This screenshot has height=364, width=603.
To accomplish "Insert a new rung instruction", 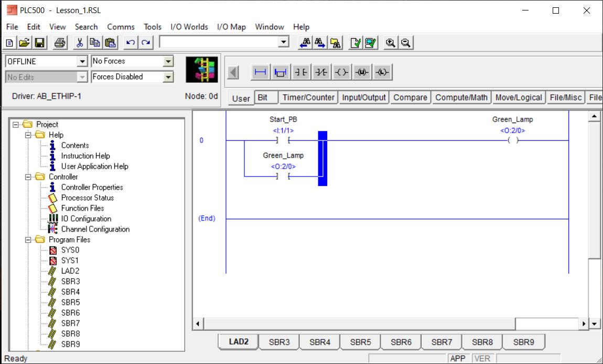I will (x=261, y=72).
